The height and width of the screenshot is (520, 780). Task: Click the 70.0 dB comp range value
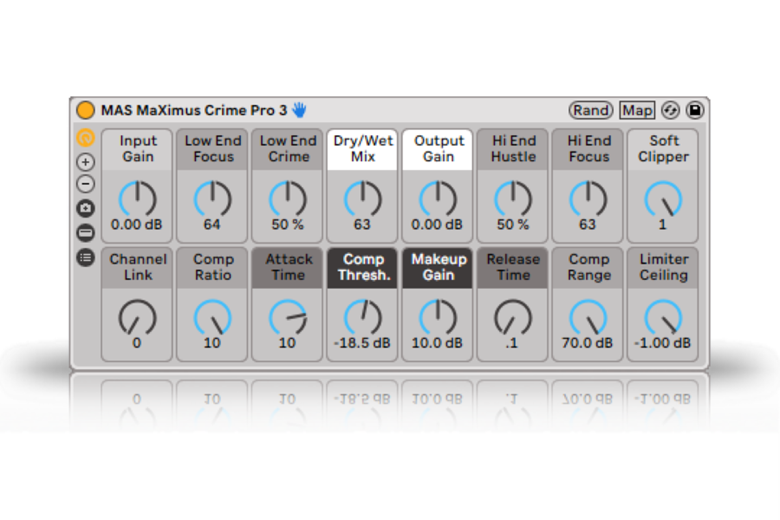587,343
